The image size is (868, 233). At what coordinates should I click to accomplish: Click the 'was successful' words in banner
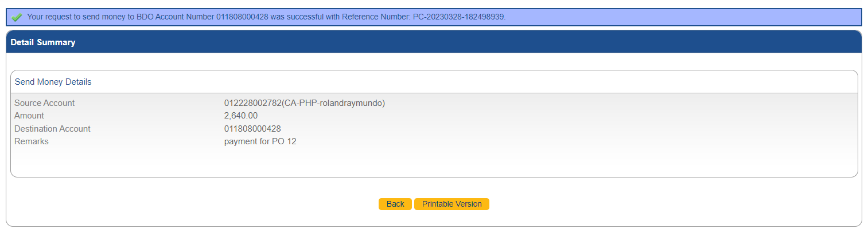pyautogui.click(x=296, y=17)
